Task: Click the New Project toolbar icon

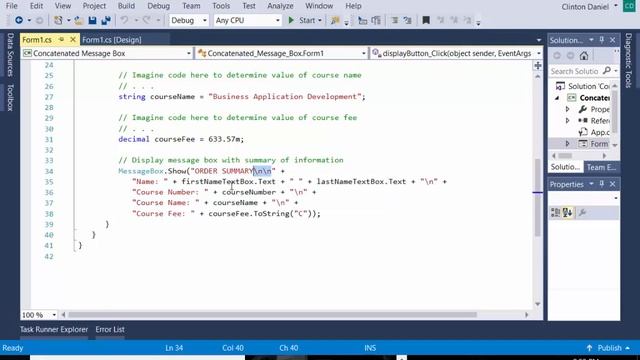Action: (58, 20)
